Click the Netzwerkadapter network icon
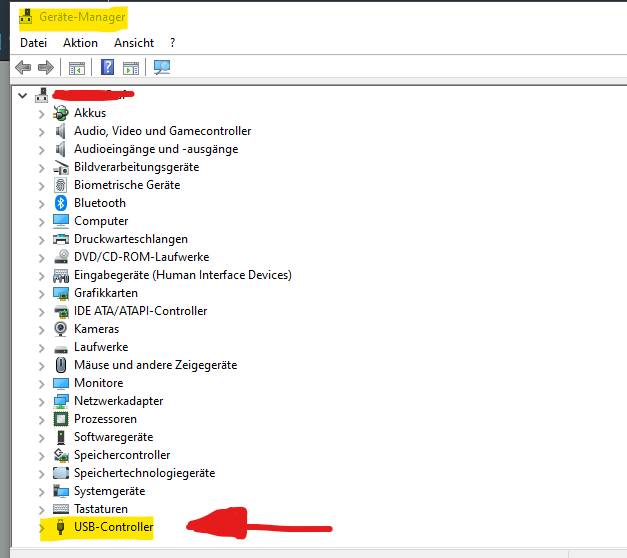Viewport: 627px width, 558px height. [x=61, y=401]
